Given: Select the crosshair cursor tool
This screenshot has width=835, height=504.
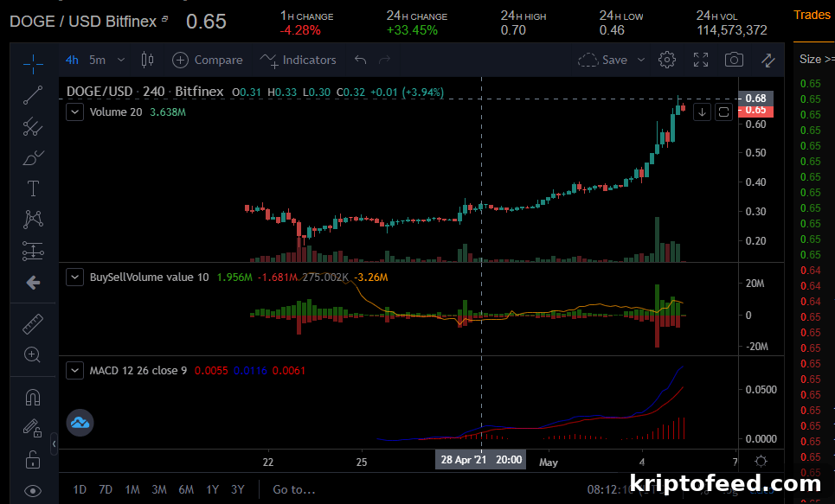Looking at the screenshot, I should click(33, 64).
